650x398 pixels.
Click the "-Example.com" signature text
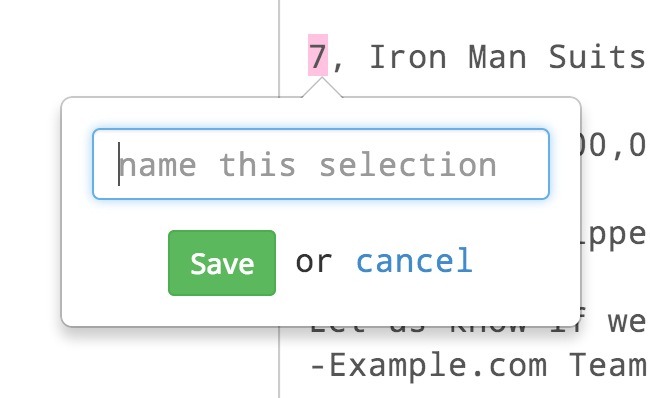click(428, 366)
